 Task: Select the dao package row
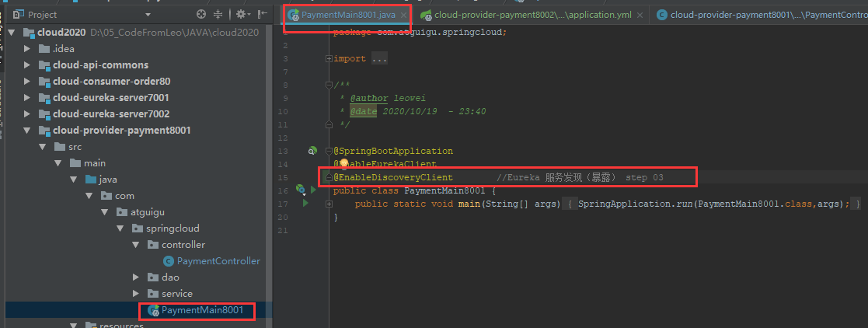click(139, 277)
